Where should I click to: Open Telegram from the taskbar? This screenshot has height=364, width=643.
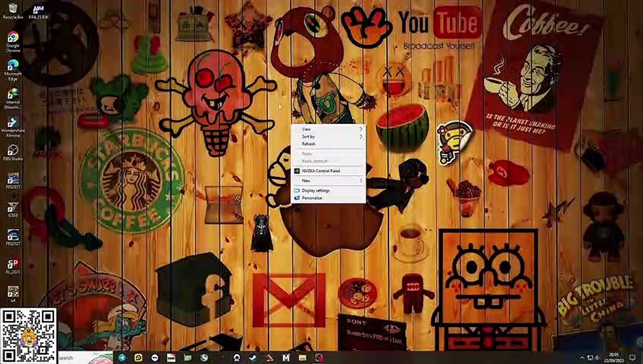click(122, 357)
